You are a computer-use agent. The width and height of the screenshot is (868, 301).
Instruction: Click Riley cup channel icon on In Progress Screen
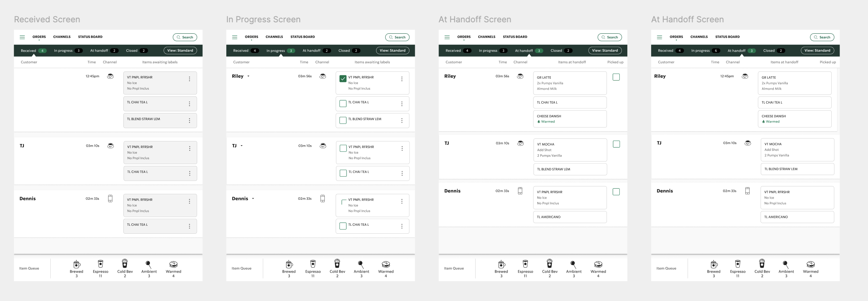[x=323, y=76]
